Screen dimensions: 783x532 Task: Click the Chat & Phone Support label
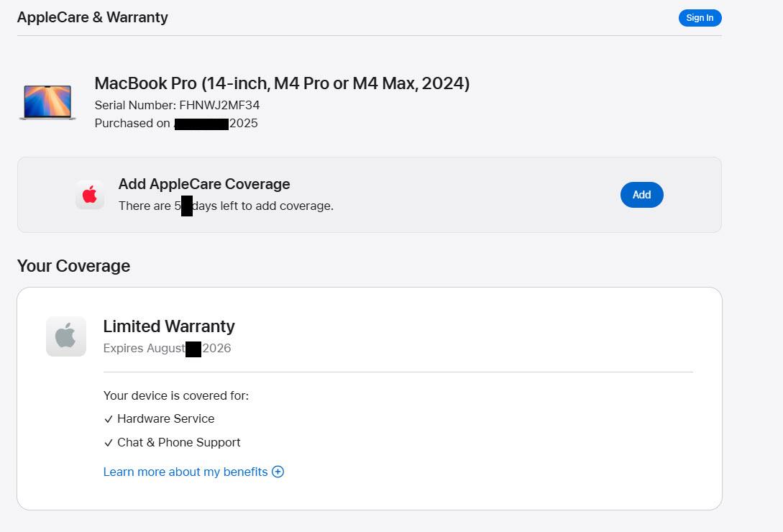click(x=179, y=443)
